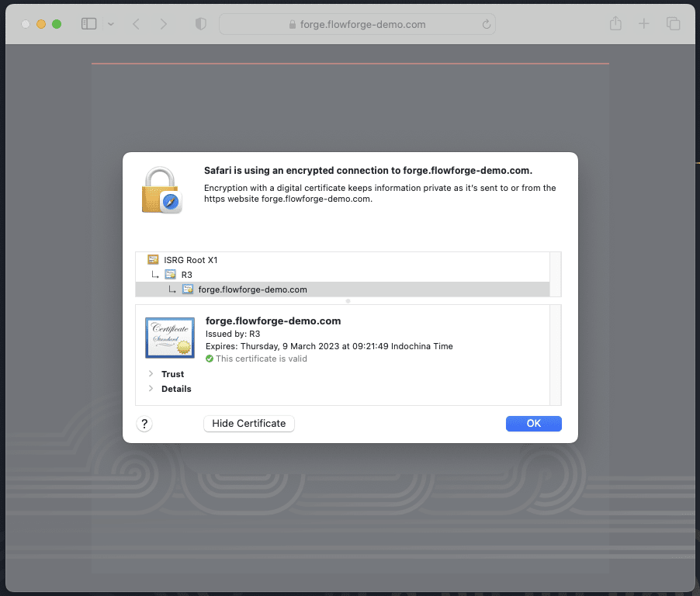Click the privacy shield icon in toolbar

(199, 24)
